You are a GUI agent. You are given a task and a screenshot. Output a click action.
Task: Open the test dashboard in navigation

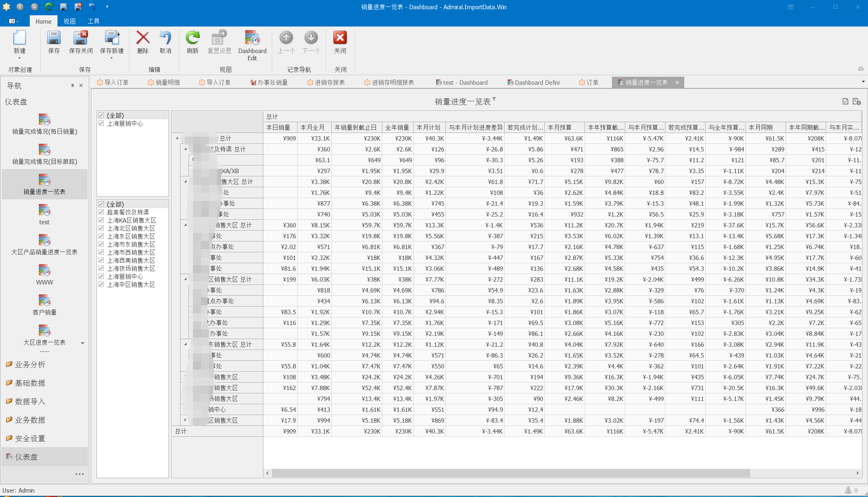tap(45, 214)
